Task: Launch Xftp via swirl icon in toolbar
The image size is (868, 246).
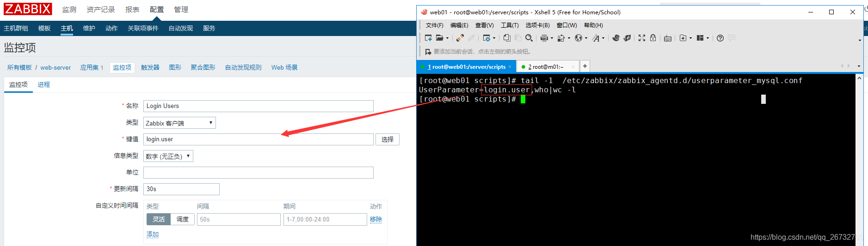Action: click(x=616, y=38)
